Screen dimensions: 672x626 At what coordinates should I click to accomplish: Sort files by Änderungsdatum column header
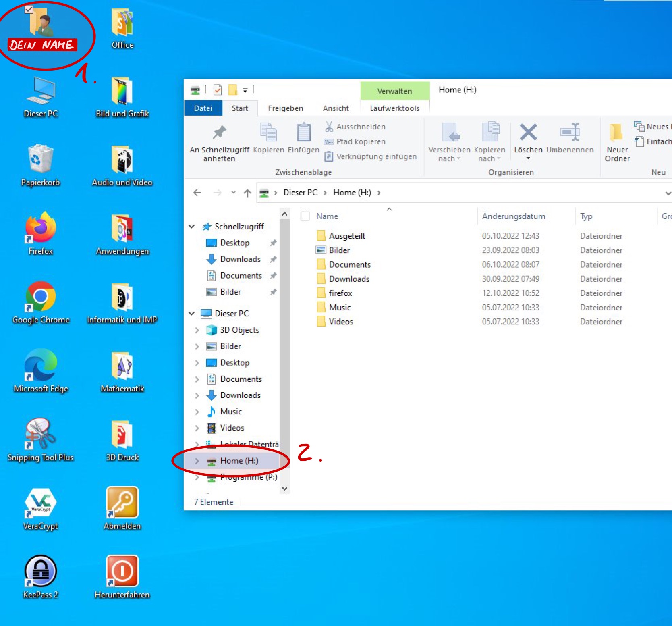click(514, 216)
